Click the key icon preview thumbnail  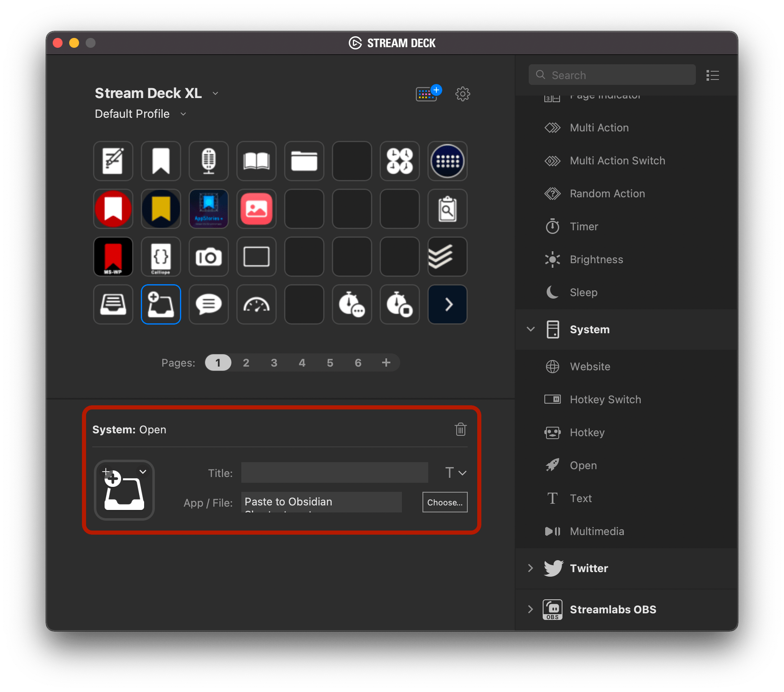124,490
